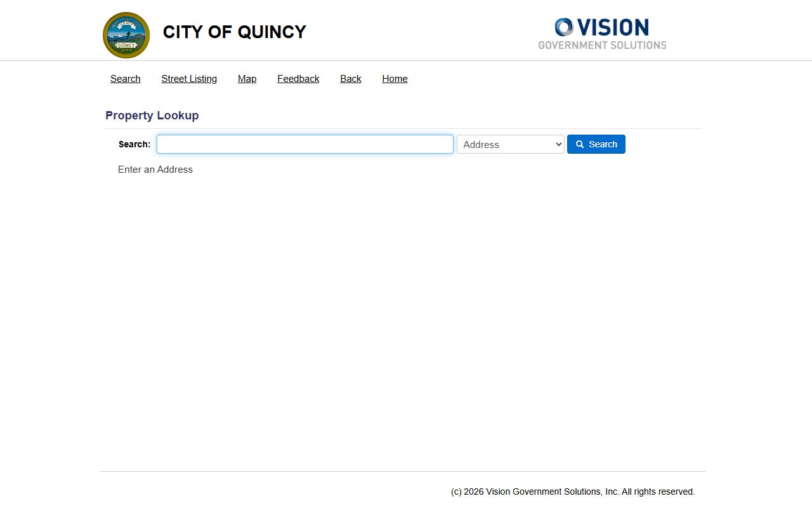Viewport: 812px width, 508px height.
Task: Return to the Home page
Action: tap(395, 79)
